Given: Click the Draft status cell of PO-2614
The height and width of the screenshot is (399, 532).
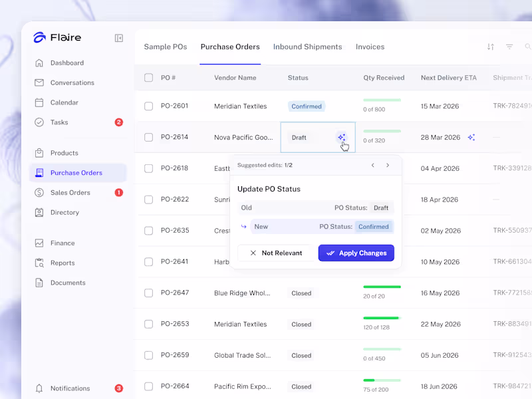Looking at the screenshot, I should tap(318, 138).
